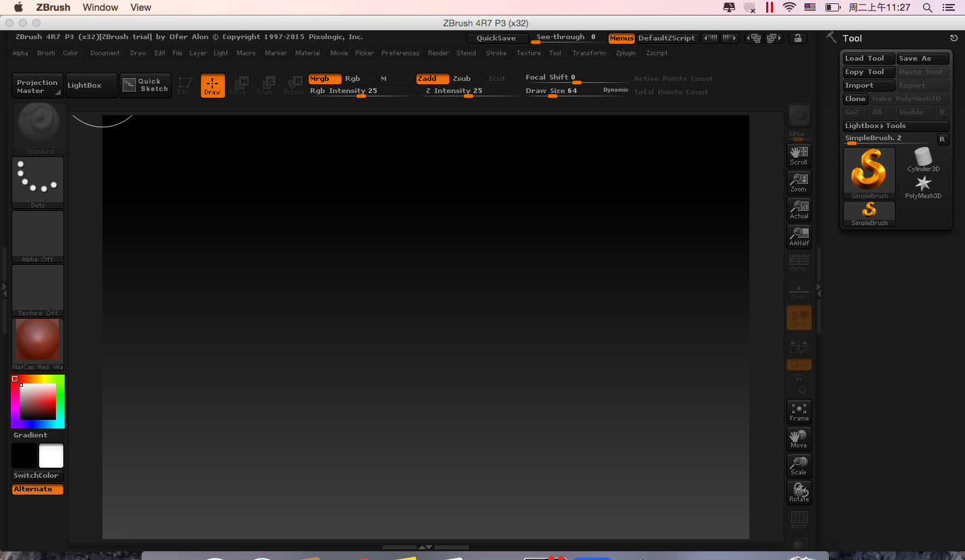This screenshot has height=560, width=965.
Task: Open the Zplugin menu
Action: 625,53
